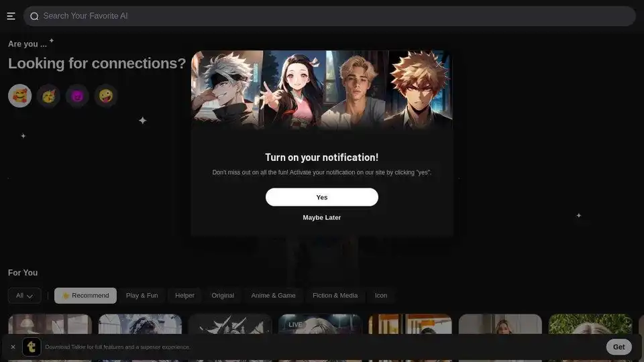644x362 pixels.
Task: Click the Looking for connections? heading
Action: pyautogui.click(x=97, y=63)
